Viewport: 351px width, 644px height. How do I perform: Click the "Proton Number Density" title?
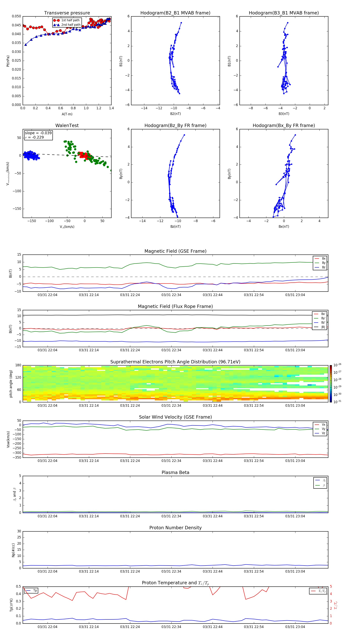(x=175, y=528)
